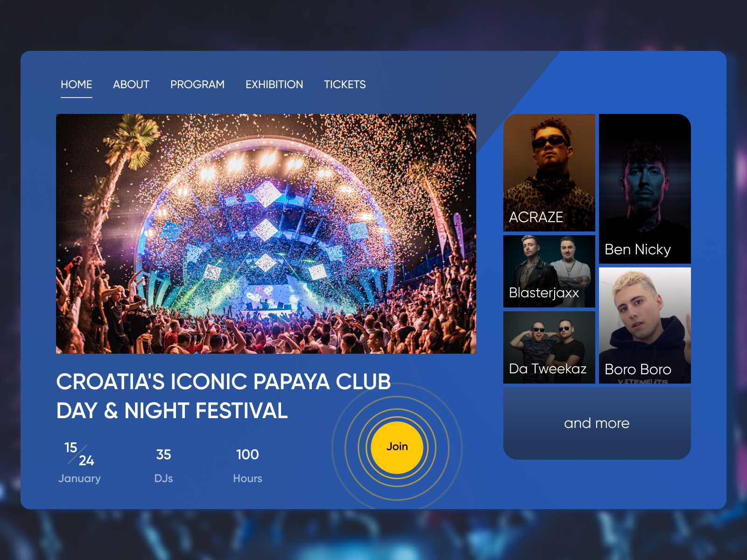Click the yellow Join button
This screenshot has width=747, height=560.
point(397,447)
